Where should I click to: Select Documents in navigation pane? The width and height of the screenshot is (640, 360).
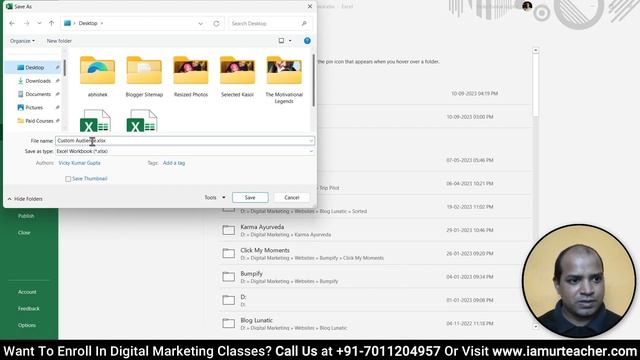[x=38, y=94]
